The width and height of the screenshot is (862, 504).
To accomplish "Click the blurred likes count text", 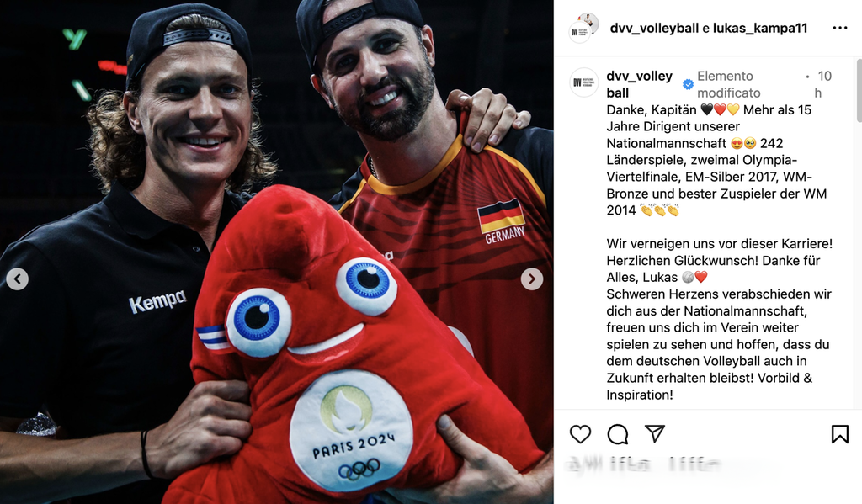I will coord(643,465).
